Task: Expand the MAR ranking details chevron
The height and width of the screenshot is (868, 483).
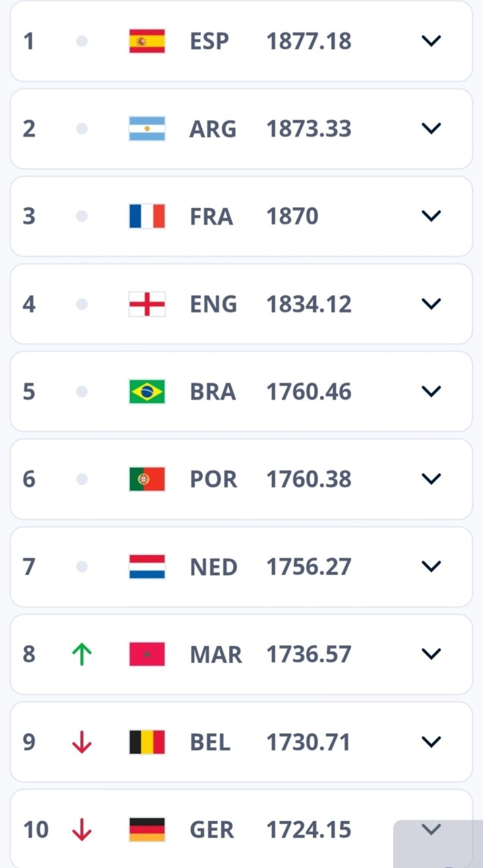Action: click(x=431, y=654)
